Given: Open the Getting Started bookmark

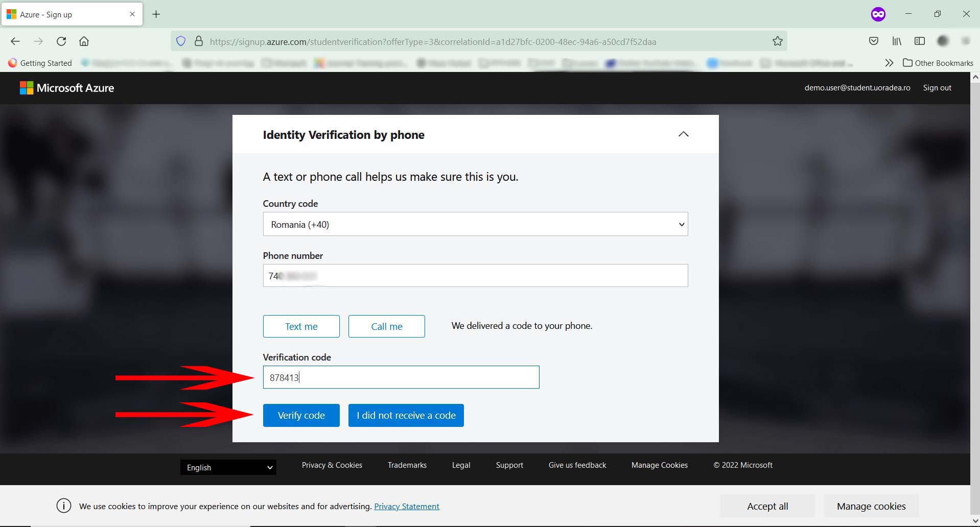Looking at the screenshot, I should point(40,63).
